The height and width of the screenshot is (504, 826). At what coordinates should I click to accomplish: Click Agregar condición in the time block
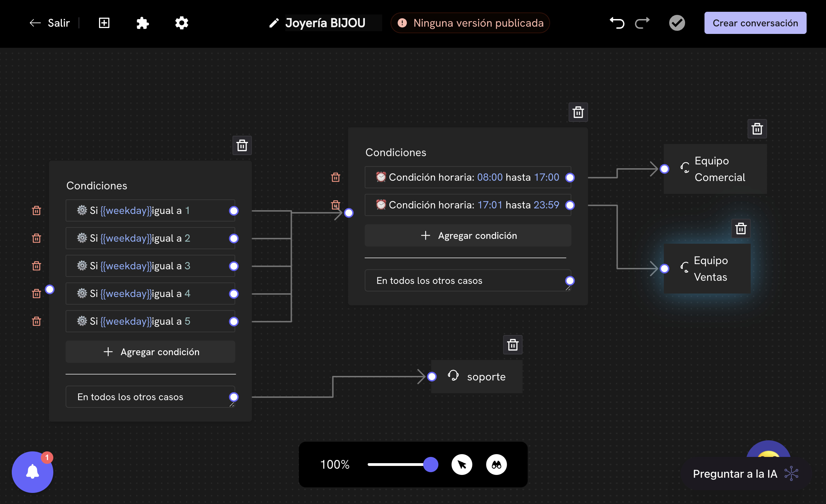468,235
